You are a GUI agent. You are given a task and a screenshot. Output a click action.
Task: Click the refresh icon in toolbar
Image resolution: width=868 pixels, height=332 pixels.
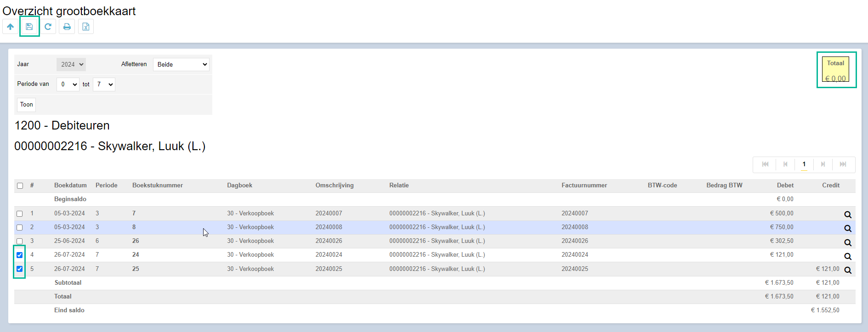pyautogui.click(x=48, y=27)
